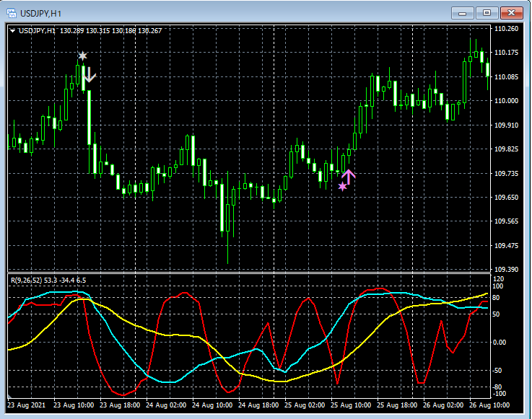Click the pink up arrow buy signal

349,177
